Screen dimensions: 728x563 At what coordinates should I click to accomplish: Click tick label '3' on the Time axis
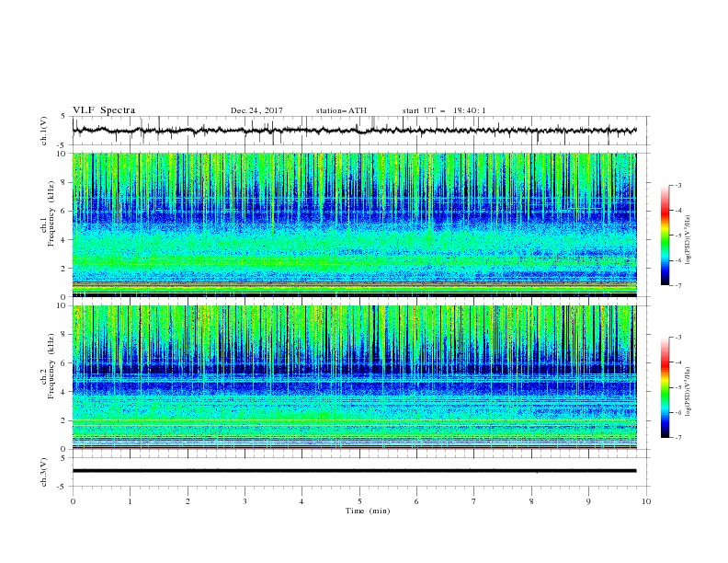pyautogui.click(x=245, y=501)
